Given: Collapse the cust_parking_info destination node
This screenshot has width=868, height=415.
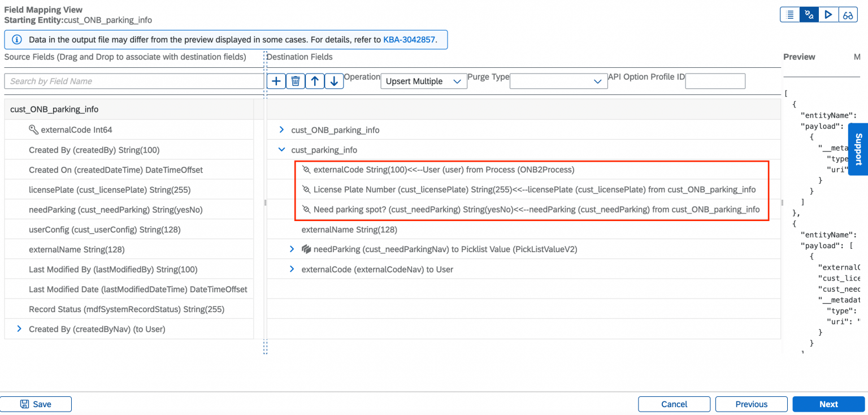Looking at the screenshot, I should tap(281, 149).
